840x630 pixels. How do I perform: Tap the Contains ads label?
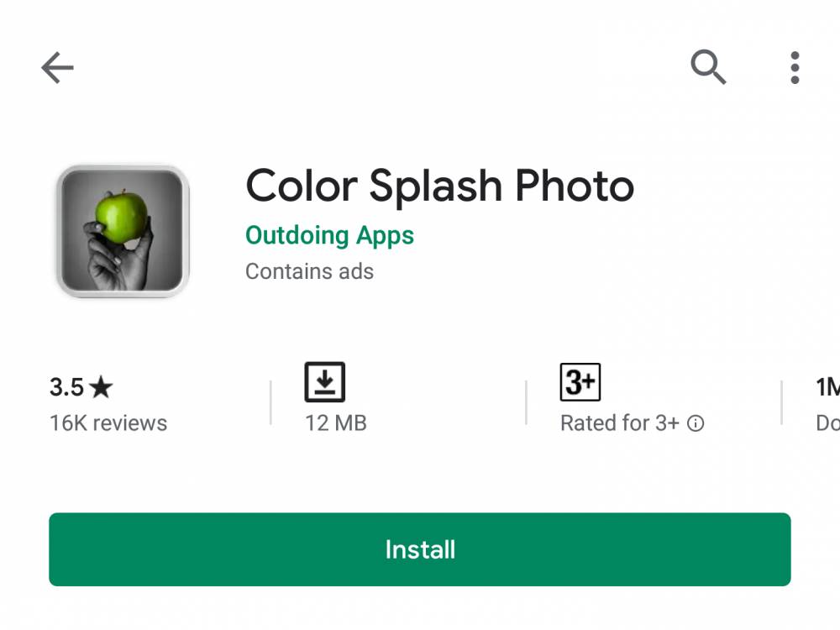tap(310, 271)
